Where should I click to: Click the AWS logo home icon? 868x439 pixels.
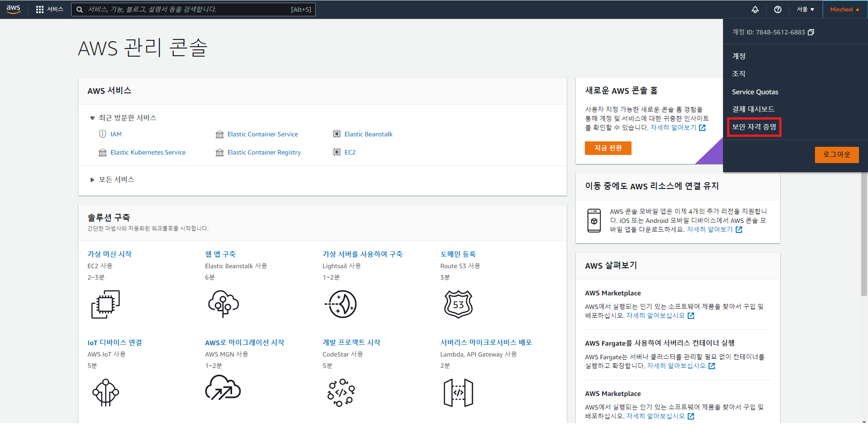[14, 10]
